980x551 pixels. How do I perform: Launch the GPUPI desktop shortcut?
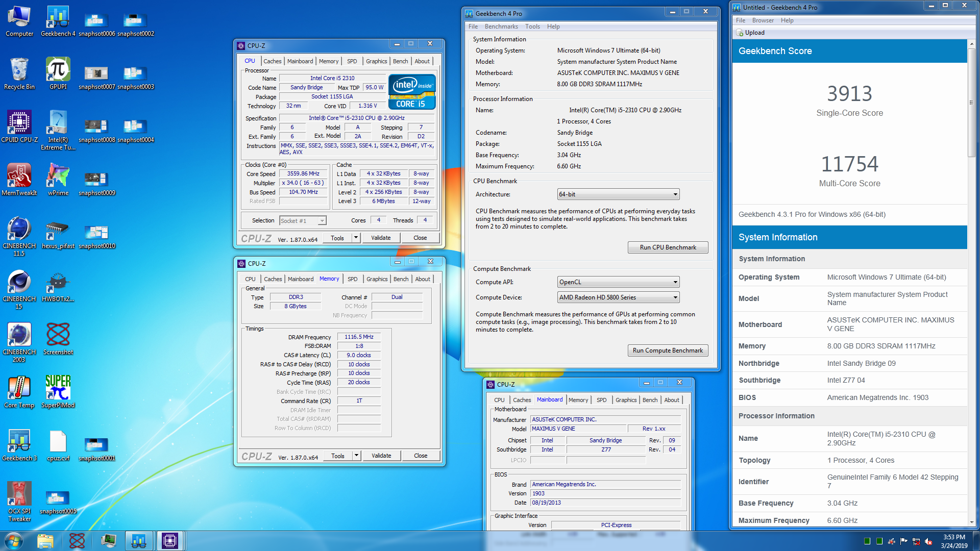(x=58, y=74)
